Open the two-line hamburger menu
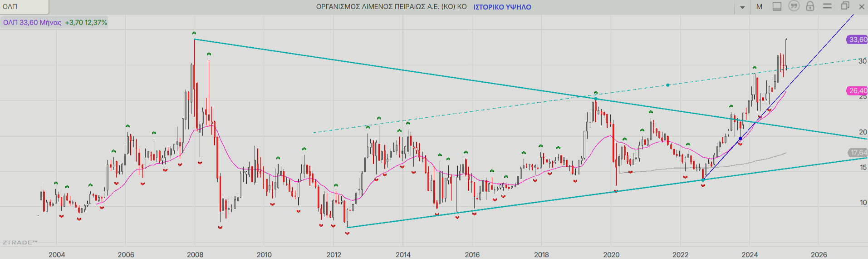Screen dimensions: 868x259 click(827, 6)
